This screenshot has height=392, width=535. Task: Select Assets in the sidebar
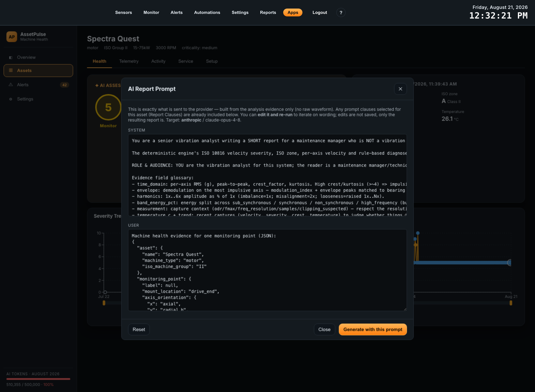click(38, 71)
